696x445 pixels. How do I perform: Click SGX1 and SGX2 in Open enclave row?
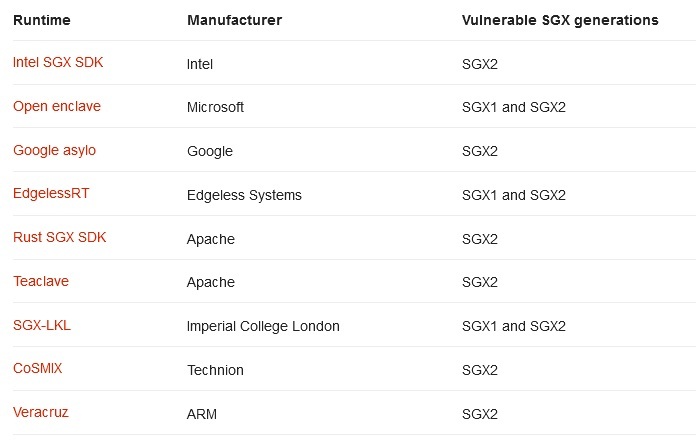[x=513, y=107]
